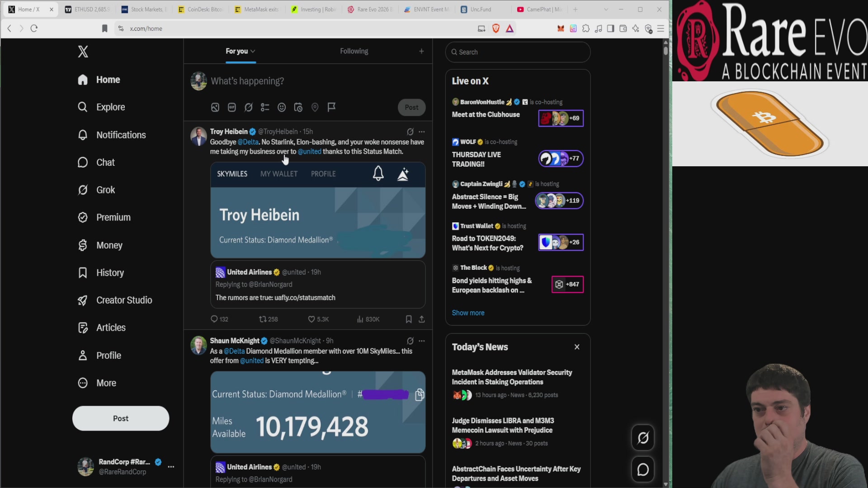Dismiss the Today's News panel
Viewport: 868px width, 488px height.
577,347
